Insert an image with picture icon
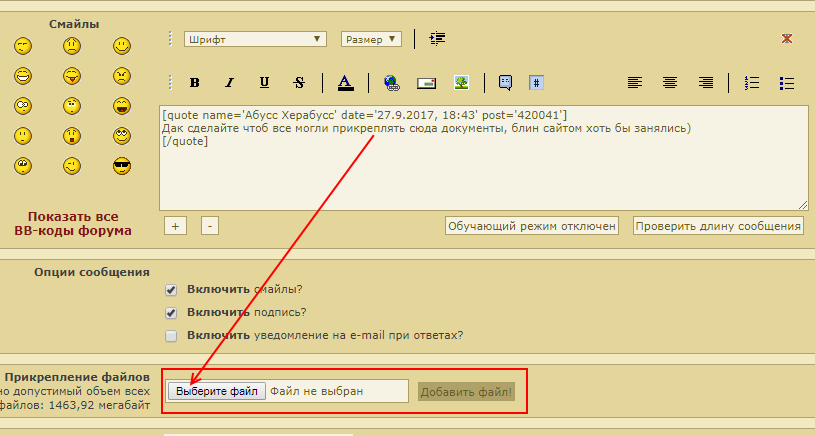This screenshot has width=815, height=436. [461, 83]
